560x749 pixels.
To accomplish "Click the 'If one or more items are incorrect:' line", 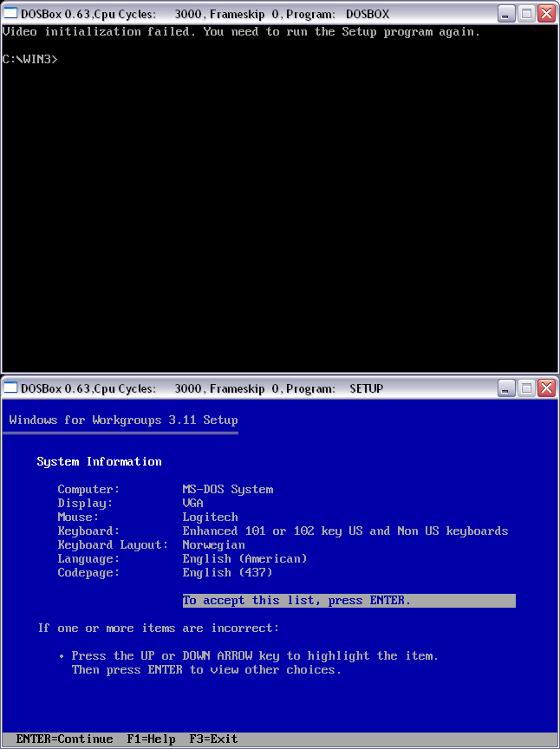I will pos(159,629).
